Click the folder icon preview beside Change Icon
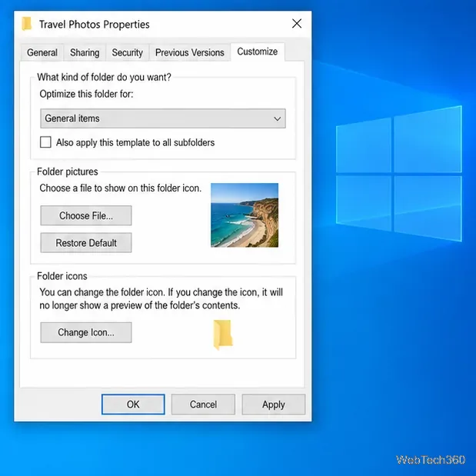476x476 pixels. (223, 335)
